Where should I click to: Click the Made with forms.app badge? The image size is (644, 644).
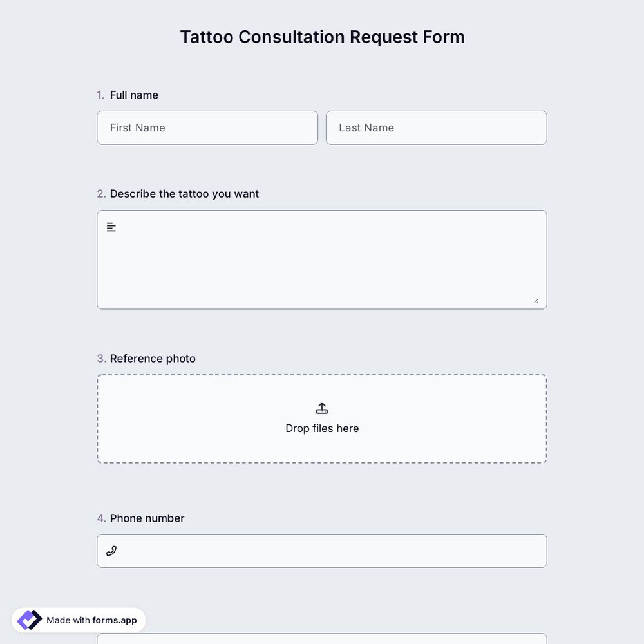click(x=77, y=620)
